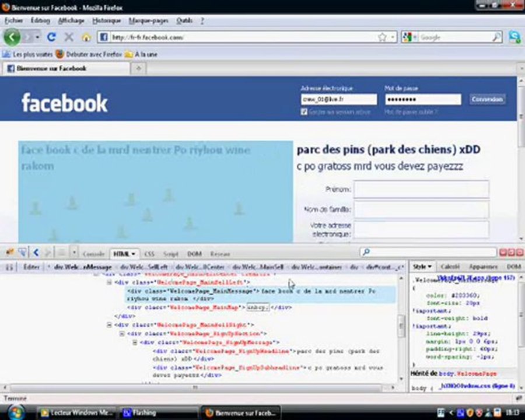Select the highlighted WelcomePage_MainMessage div row

pyautogui.click(x=260, y=295)
